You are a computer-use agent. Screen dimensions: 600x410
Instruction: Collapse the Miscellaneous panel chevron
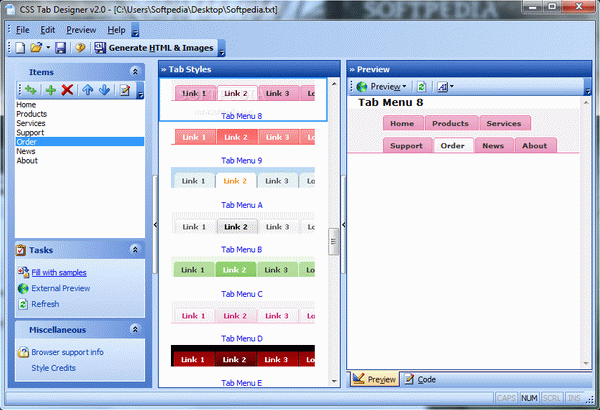135,329
